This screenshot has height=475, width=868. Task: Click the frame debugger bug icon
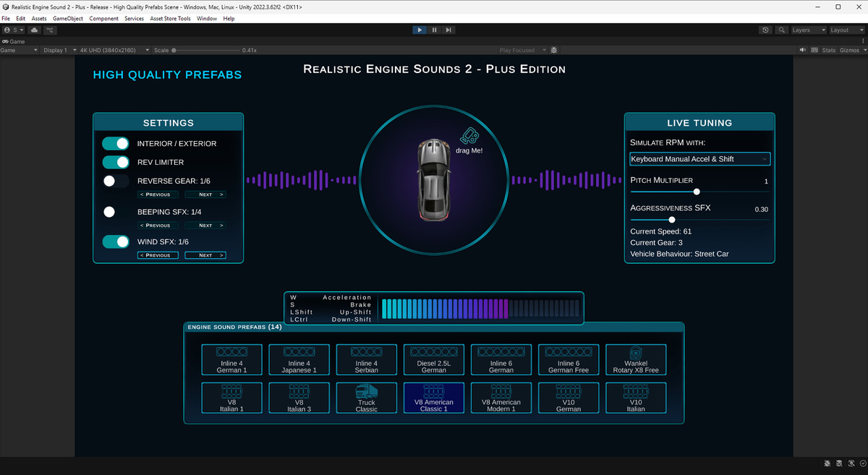(553, 50)
